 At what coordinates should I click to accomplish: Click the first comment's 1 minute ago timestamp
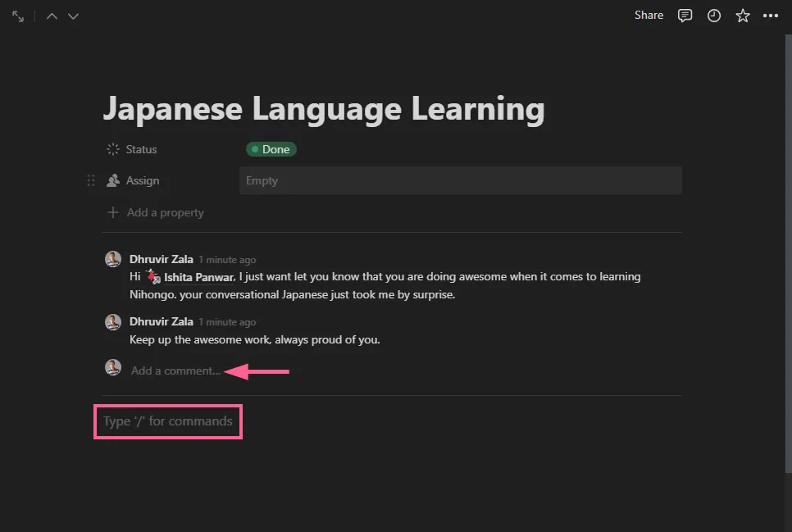click(x=227, y=260)
